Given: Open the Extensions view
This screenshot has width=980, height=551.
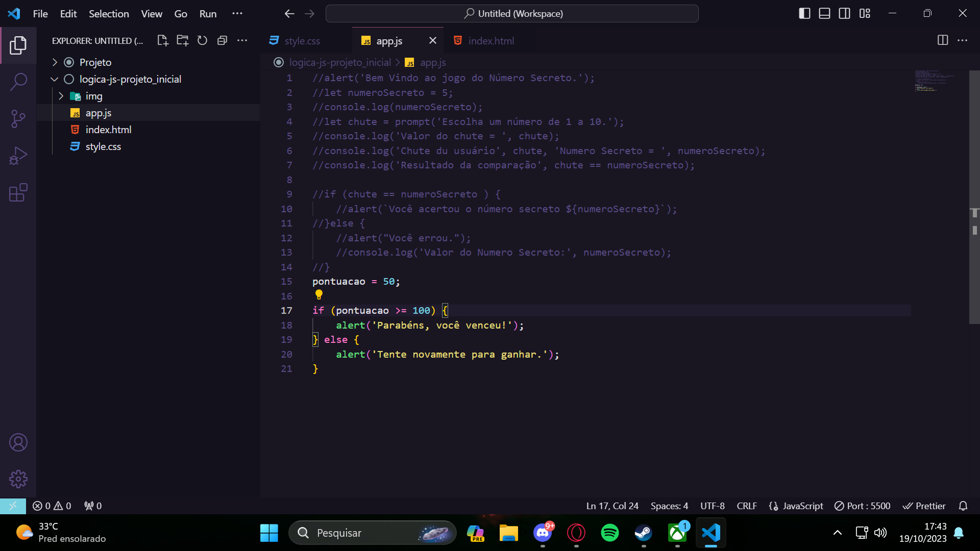Looking at the screenshot, I should pyautogui.click(x=18, y=192).
